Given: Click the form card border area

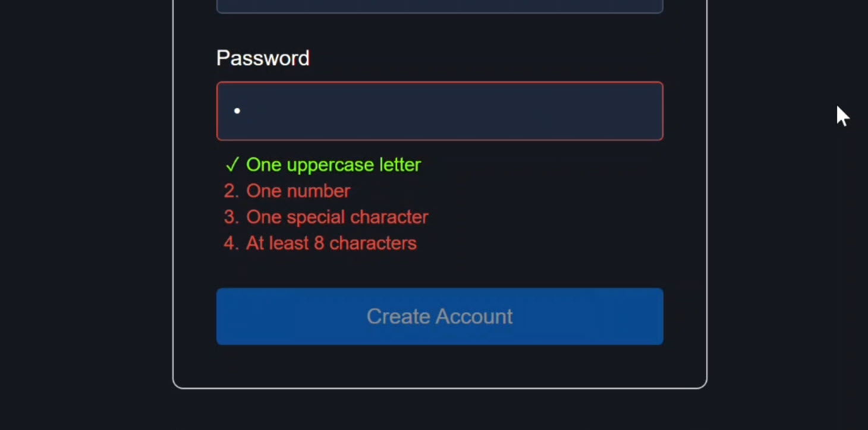Looking at the screenshot, I should pos(173,238).
